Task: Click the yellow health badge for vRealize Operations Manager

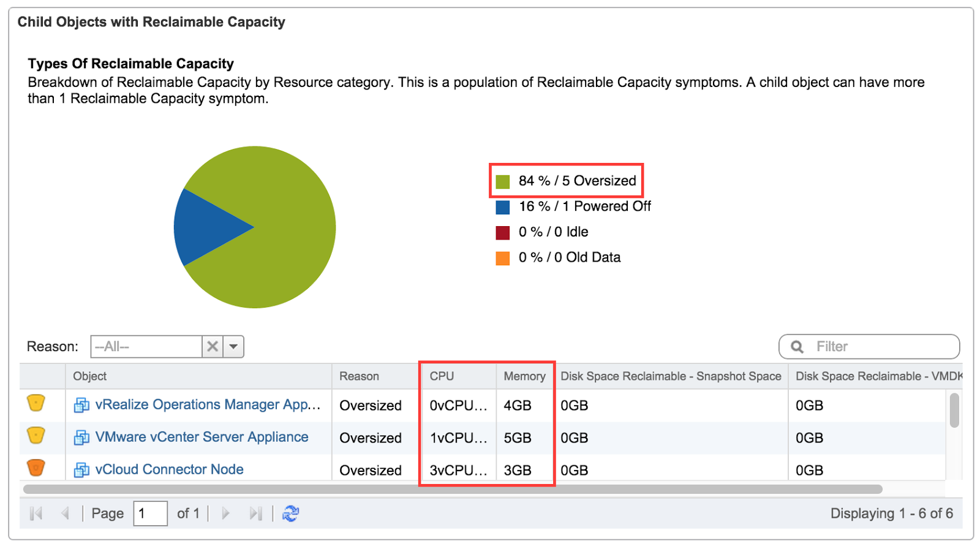Action: tap(36, 403)
